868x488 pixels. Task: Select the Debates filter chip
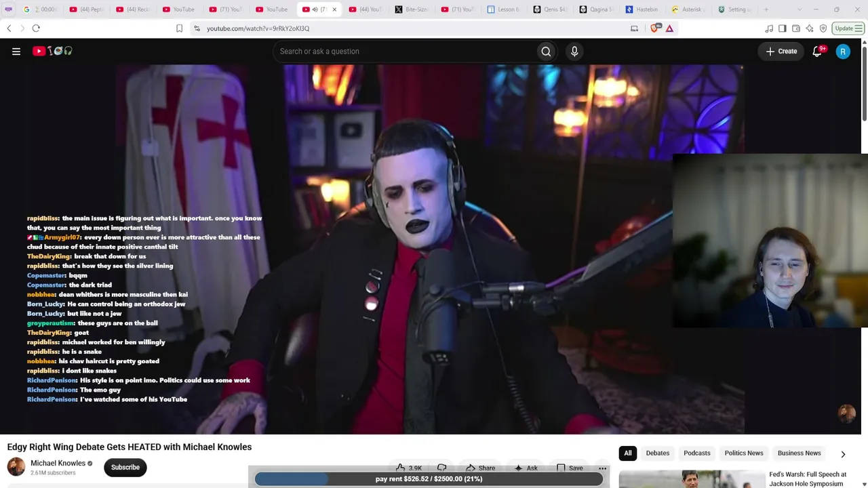coord(657,453)
